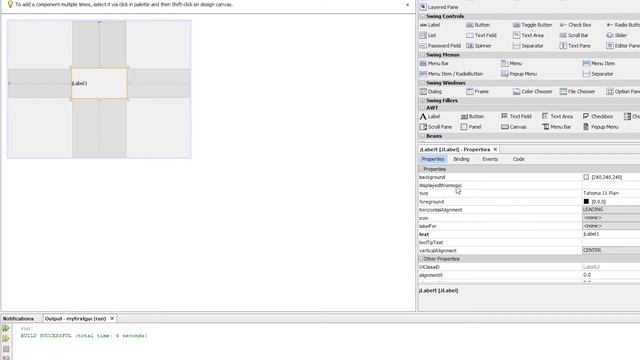Choose the Password Field component
The image size is (640, 360).
click(440, 46)
